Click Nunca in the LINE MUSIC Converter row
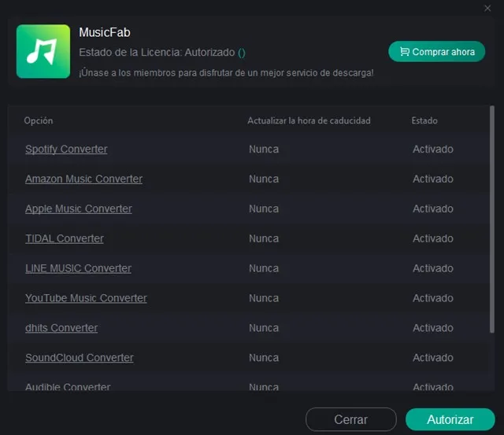The image size is (504, 435). click(264, 268)
